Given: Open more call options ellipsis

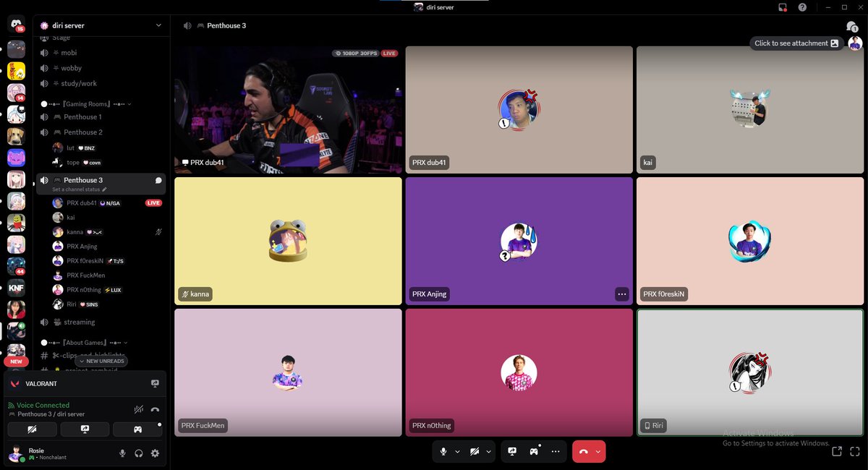Looking at the screenshot, I should click(556, 451).
